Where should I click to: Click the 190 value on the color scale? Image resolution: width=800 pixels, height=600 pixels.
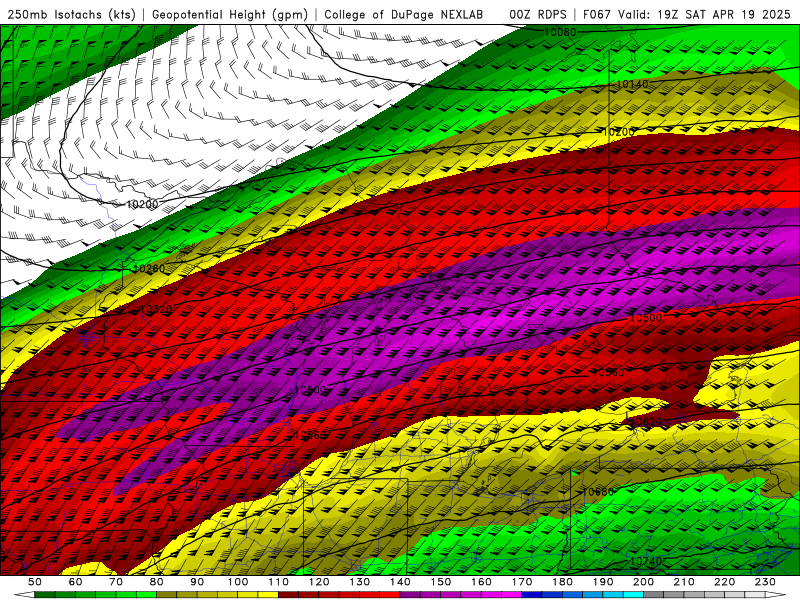(x=603, y=582)
